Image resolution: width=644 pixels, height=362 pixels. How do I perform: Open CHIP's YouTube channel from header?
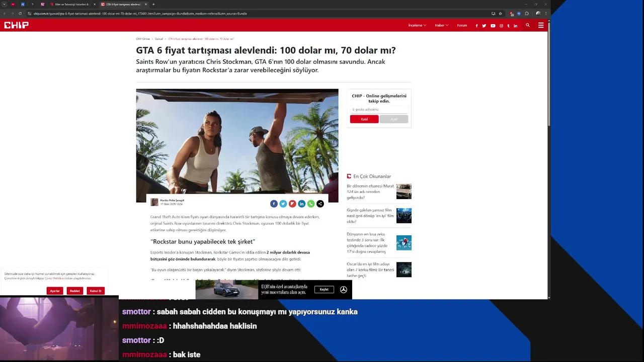493,26
